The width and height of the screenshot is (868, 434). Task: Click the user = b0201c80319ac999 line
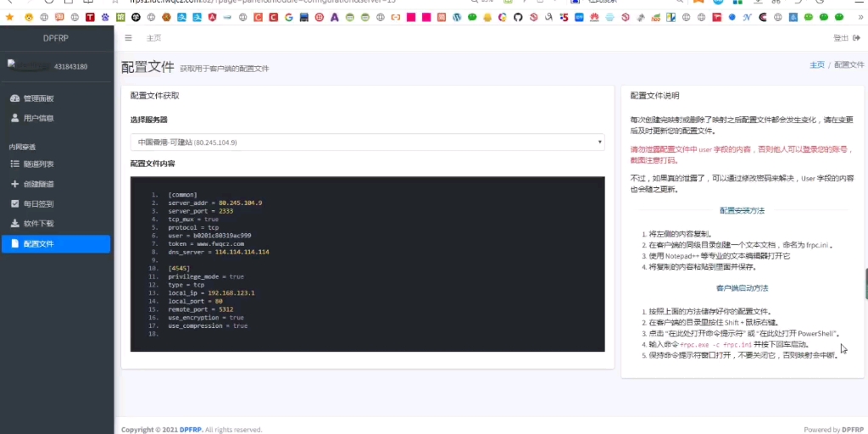click(x=209, y=236)
